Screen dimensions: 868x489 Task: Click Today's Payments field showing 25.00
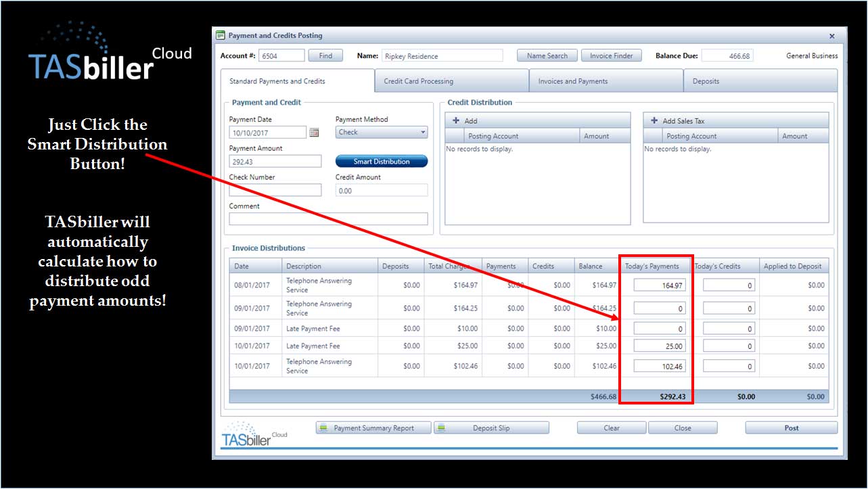pos(660,346)
